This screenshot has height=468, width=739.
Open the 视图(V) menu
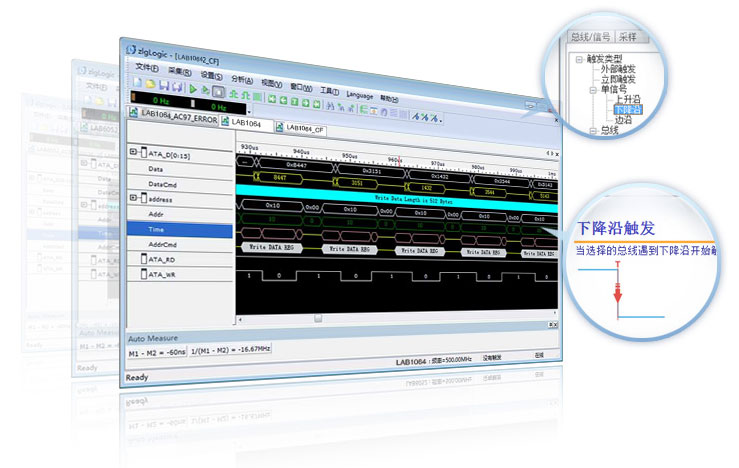[x=271, y=83]
